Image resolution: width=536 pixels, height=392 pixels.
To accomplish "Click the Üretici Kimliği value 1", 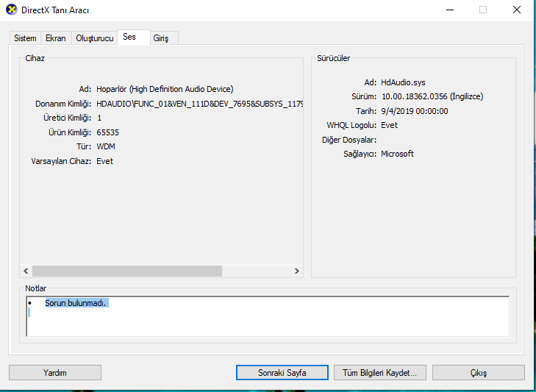I will point(99,118).
